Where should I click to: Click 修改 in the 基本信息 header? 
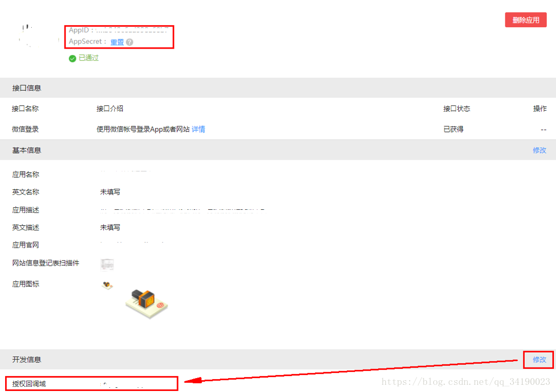click(539, 150)
